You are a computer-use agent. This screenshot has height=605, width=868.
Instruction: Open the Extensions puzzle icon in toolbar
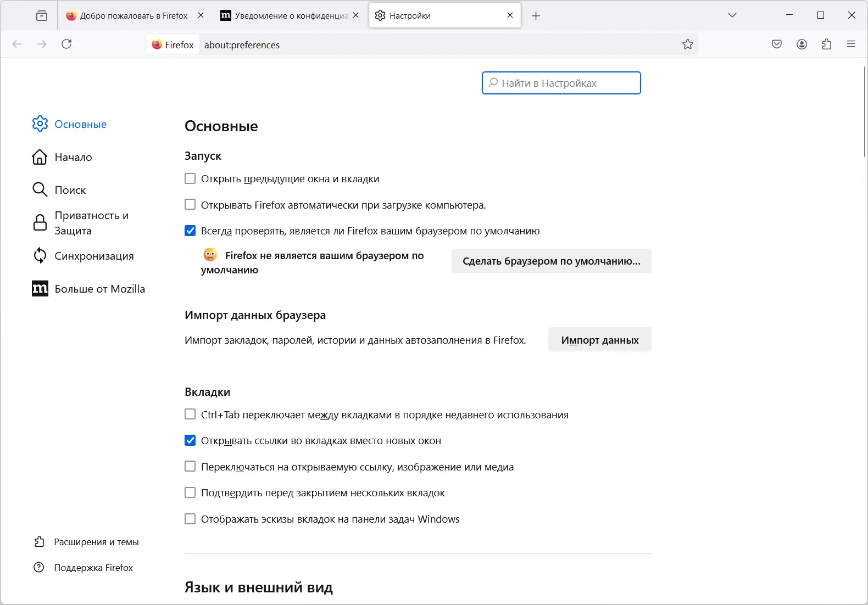[x=827, y=44]
